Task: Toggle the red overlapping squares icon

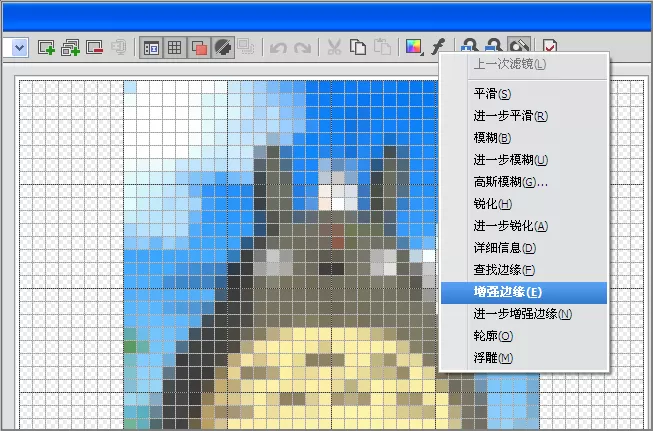Action: click(x=199, y=47)
